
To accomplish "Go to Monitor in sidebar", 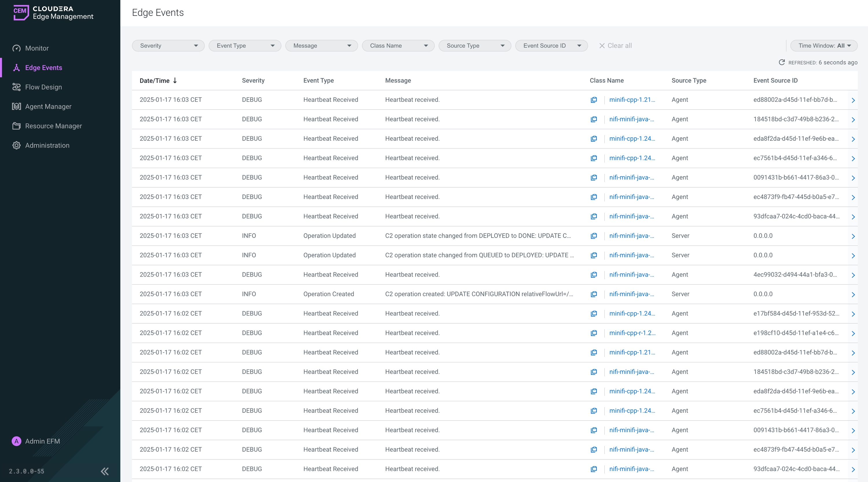I will (x=37, y=48).
